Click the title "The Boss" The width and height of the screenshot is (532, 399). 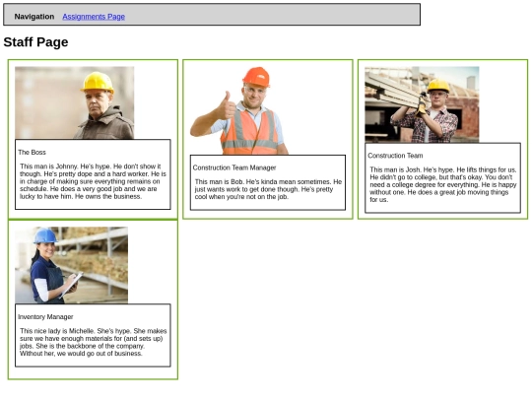pyautogui.click(x=32, y=153)
